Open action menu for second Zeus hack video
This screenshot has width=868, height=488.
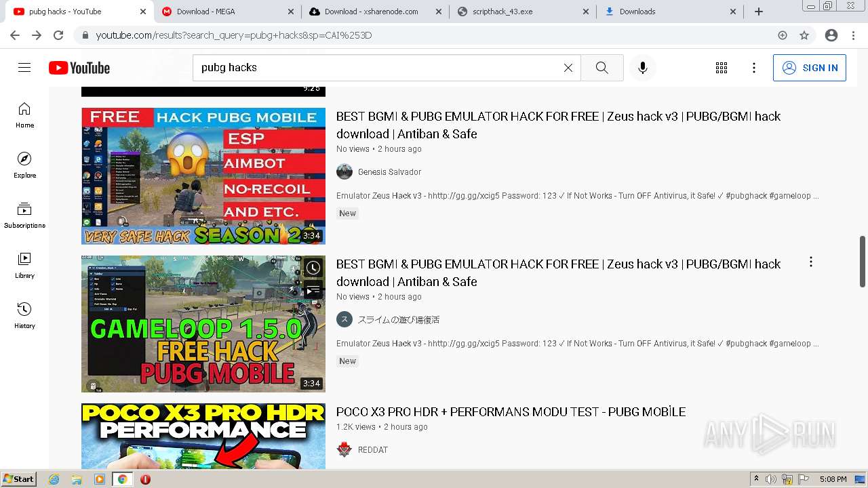pos(810,262)
